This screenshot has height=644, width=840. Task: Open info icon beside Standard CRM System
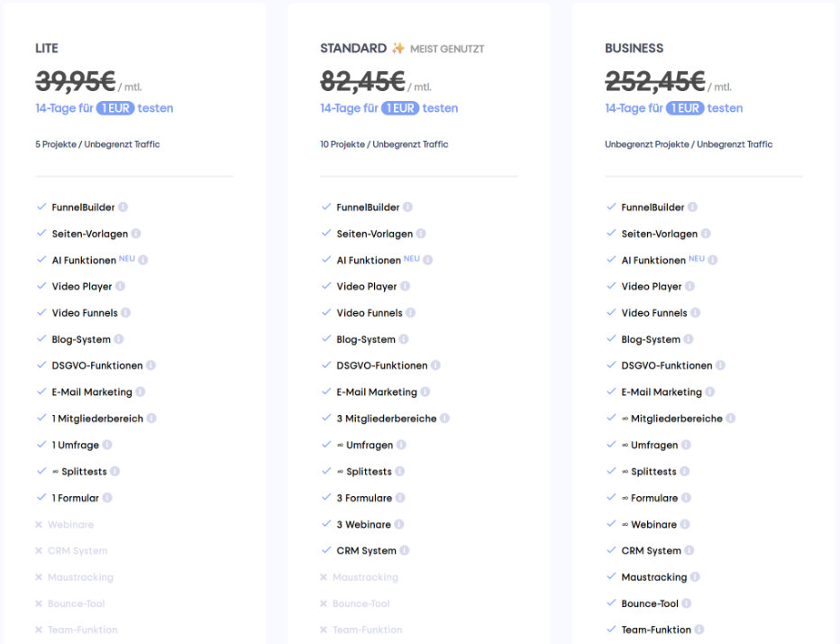(405, 550)
